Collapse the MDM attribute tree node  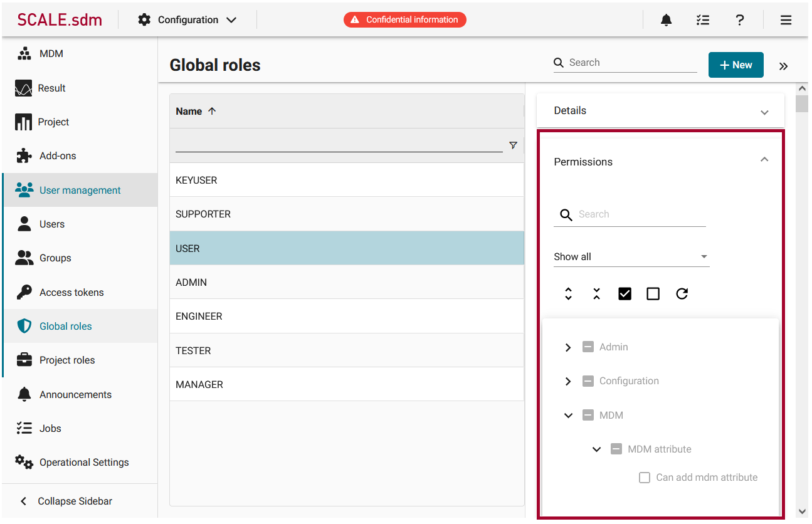coord(596,449)
